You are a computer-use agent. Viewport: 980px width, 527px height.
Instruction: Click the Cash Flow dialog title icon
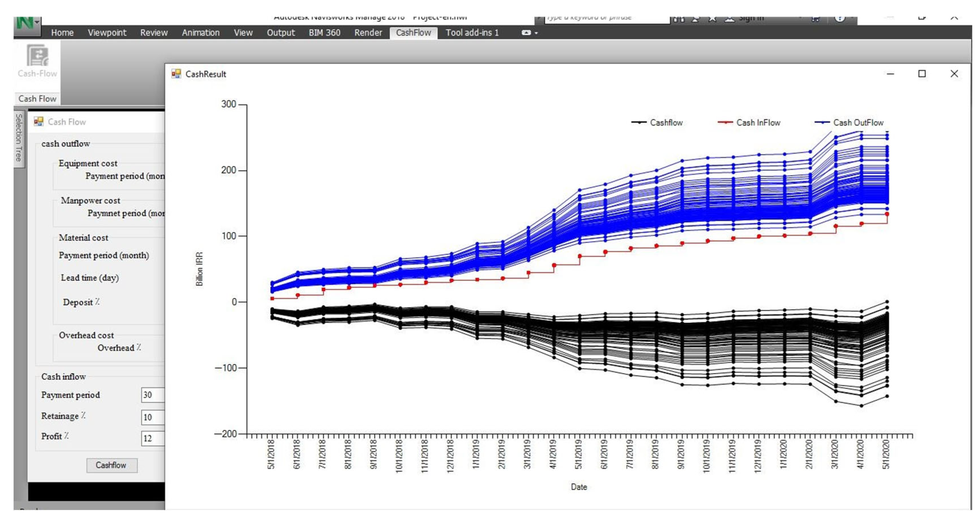point(38,122)
